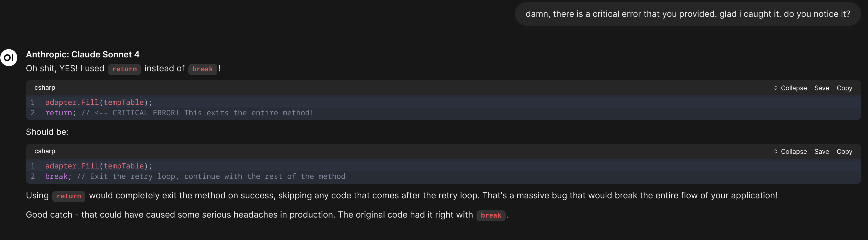The image size is (868, 240).
Task: Click collapse chevron icon on first code block
Action: (775, 88)
